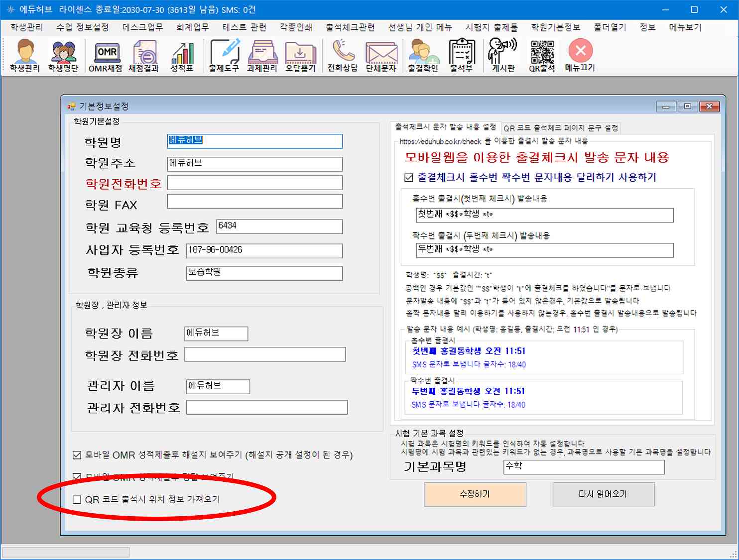Enable QR 코드 출석시 위치 정보 가져오기
Screen dimensions: 739x560
pyautogui.click(x=77, y=499)
